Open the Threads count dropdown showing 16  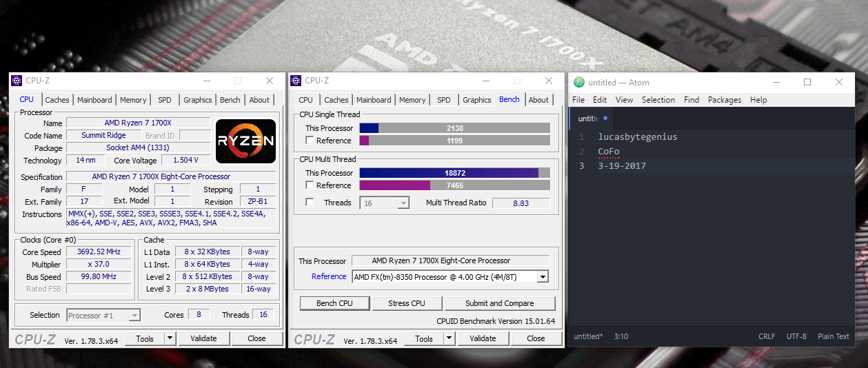tap(385, 203)
